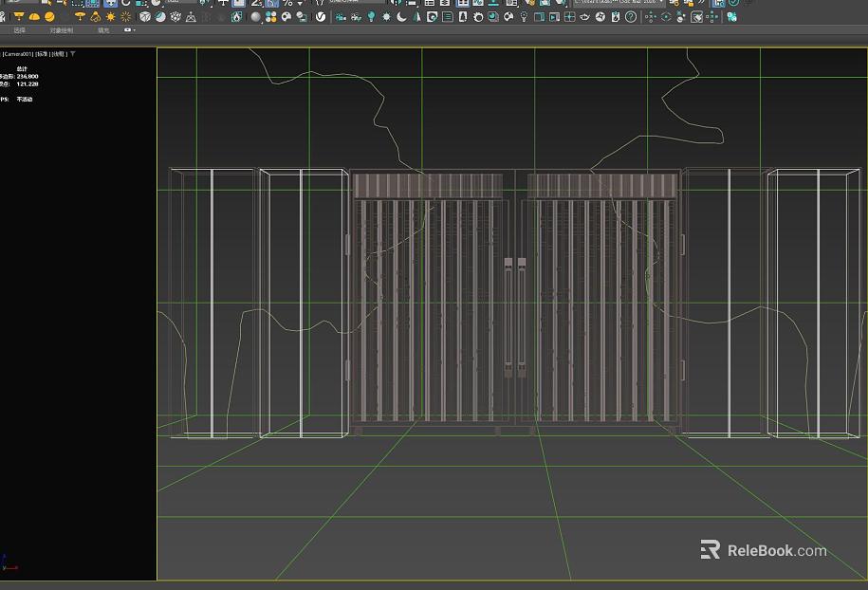Select the vertex count 121,228 text
The height and width of the screenshot is (590, 868).
tap(28, 84)
